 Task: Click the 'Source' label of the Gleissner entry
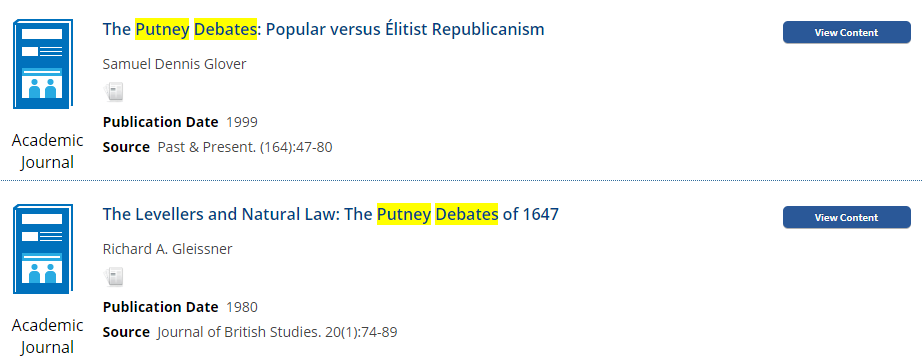click(x=126, y=332)
